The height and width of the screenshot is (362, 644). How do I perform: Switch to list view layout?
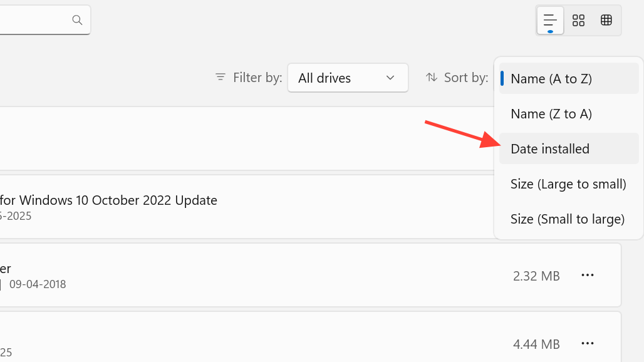click(x=550, y=21)
